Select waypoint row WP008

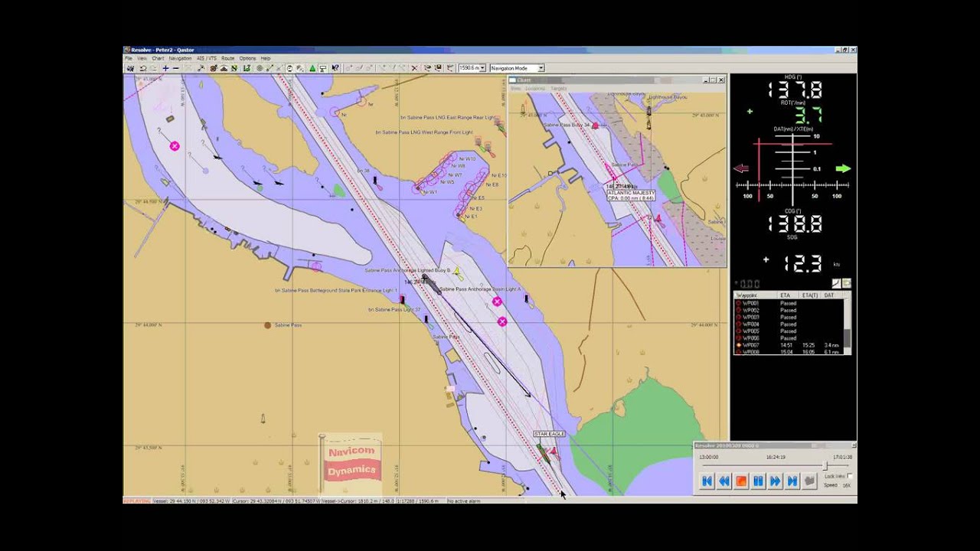tap(789, 352)
